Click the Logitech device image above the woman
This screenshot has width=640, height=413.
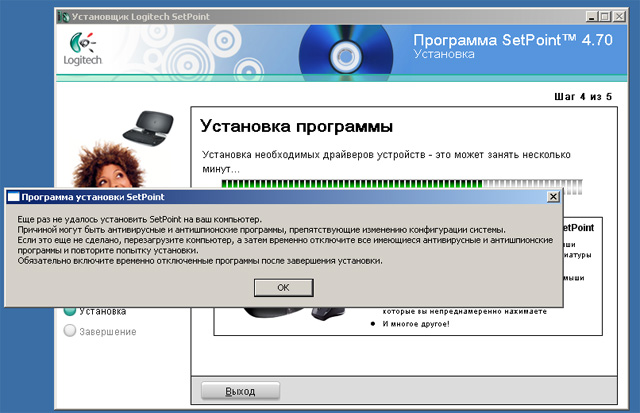(x=149, y=127)
